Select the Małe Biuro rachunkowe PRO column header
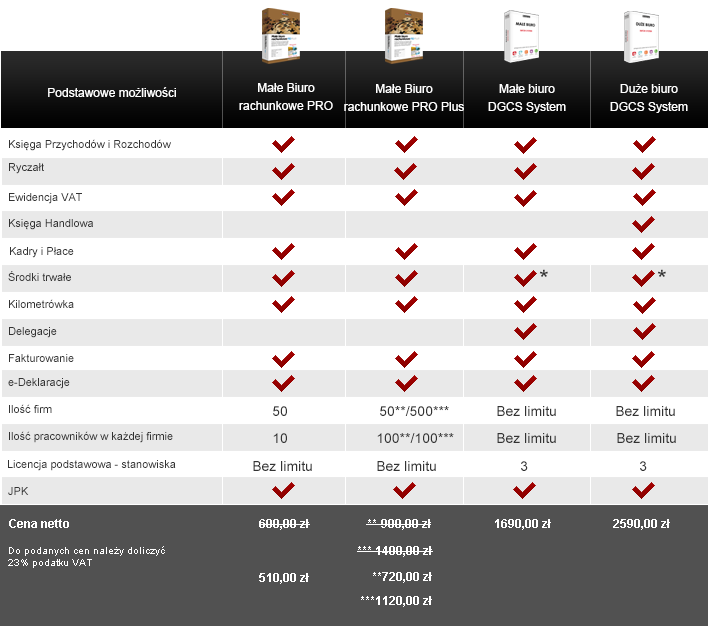 (285, 97)
